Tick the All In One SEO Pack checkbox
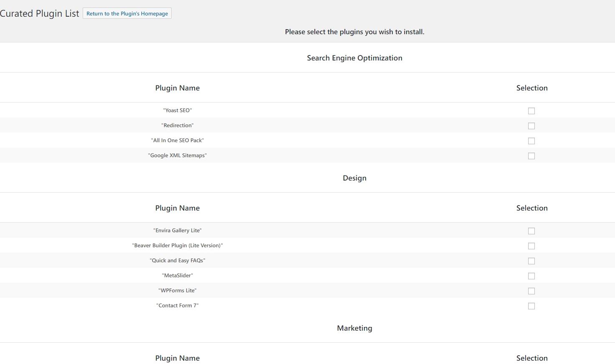 pos(531,141)
